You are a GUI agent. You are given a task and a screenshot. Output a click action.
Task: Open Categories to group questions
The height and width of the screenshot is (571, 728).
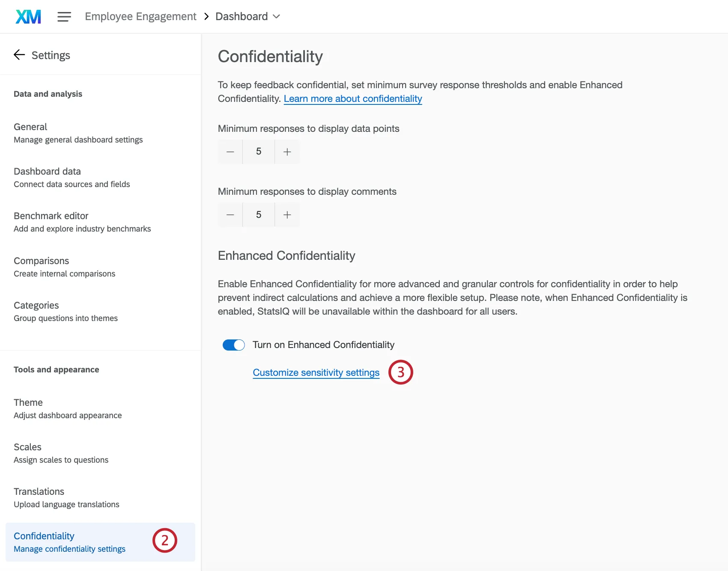click(x=36, y=305)
